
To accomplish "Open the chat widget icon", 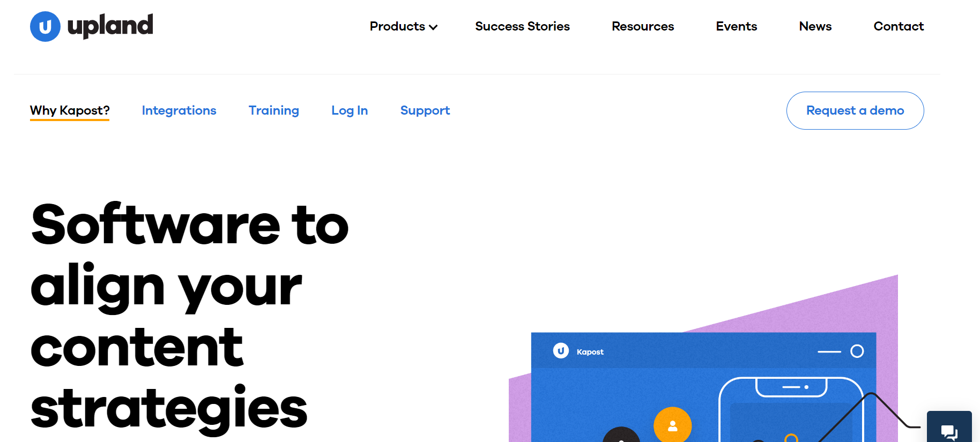I will (949, 431).
